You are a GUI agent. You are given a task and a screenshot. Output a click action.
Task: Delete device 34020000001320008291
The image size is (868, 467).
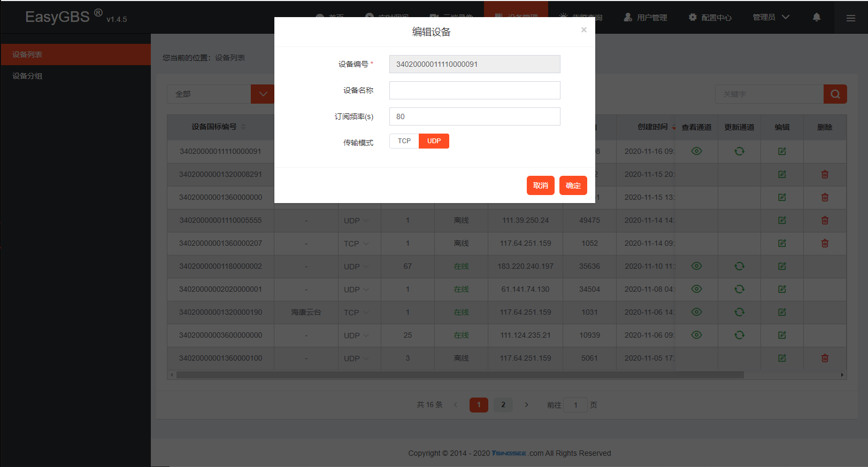pyautogui.click(x=825, y=174)
